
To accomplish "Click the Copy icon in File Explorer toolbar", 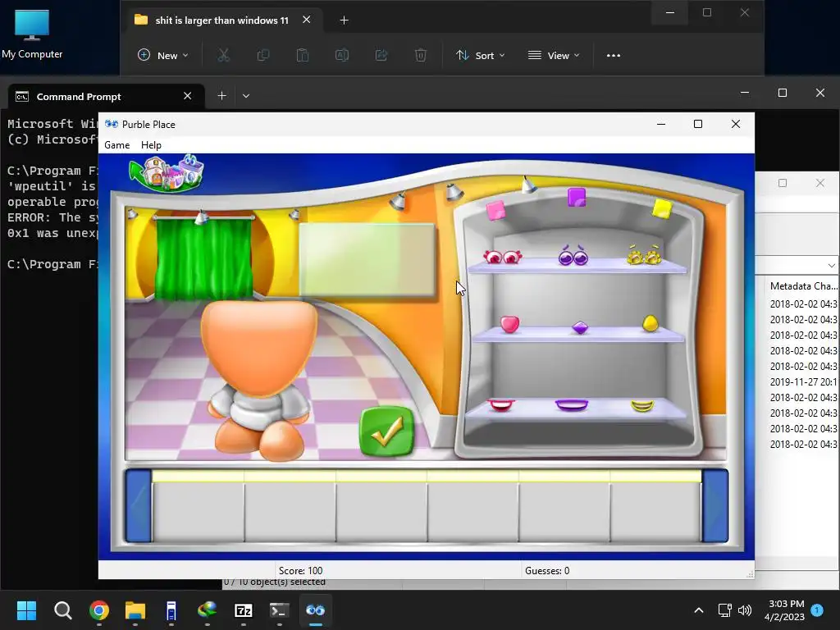I will coord(263,55).
